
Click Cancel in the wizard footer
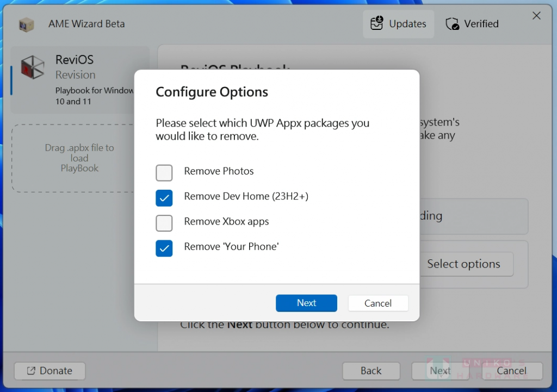pos(511,371)
